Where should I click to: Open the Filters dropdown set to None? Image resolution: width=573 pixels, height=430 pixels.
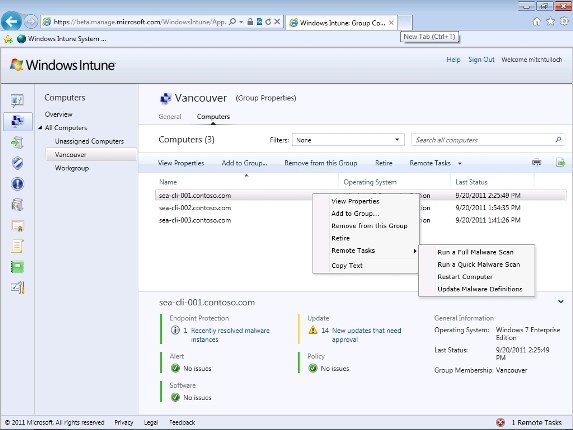348,140
